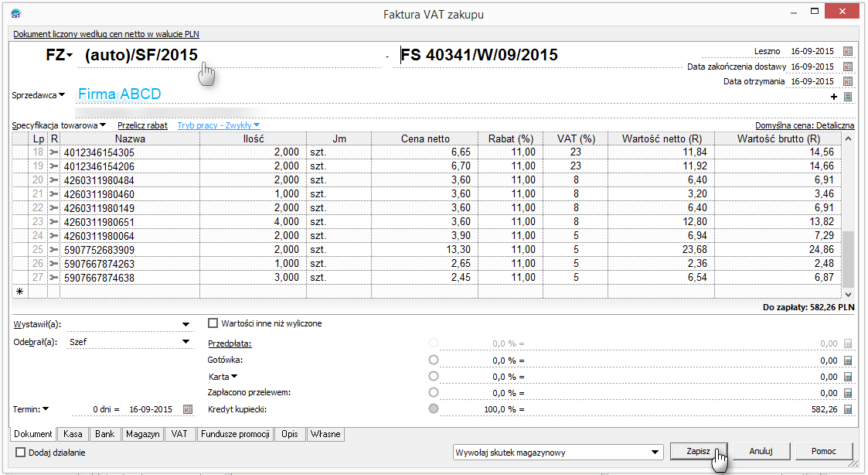Select the Gotówka payment radio button
Screen dimensions: 868x475
click(434, 360)
